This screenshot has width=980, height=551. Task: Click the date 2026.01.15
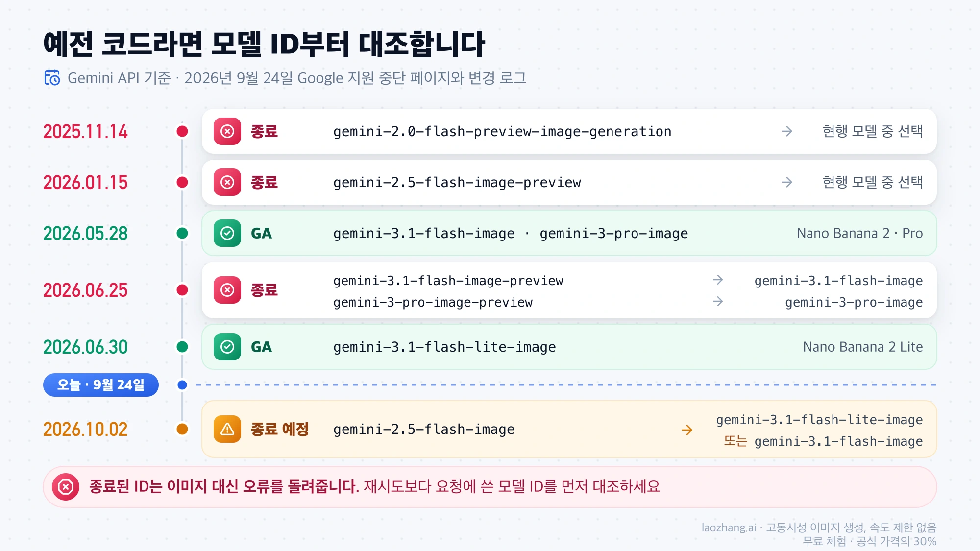pyautogui.click(x=85, y=183)
